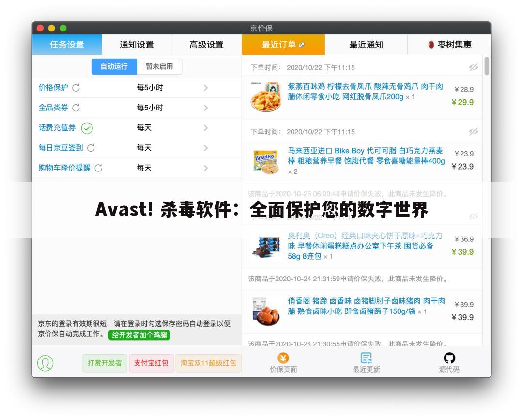The height and width of the screenshot is (420, 523).
Task: Open 购物车降价提醒 task link
Action: pos(64,168)
